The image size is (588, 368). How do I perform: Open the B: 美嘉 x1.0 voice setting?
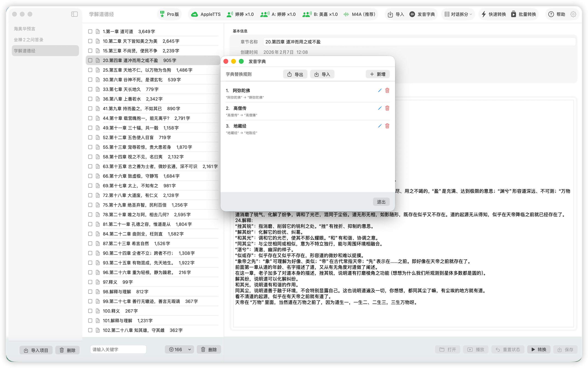tap(320, 14)
